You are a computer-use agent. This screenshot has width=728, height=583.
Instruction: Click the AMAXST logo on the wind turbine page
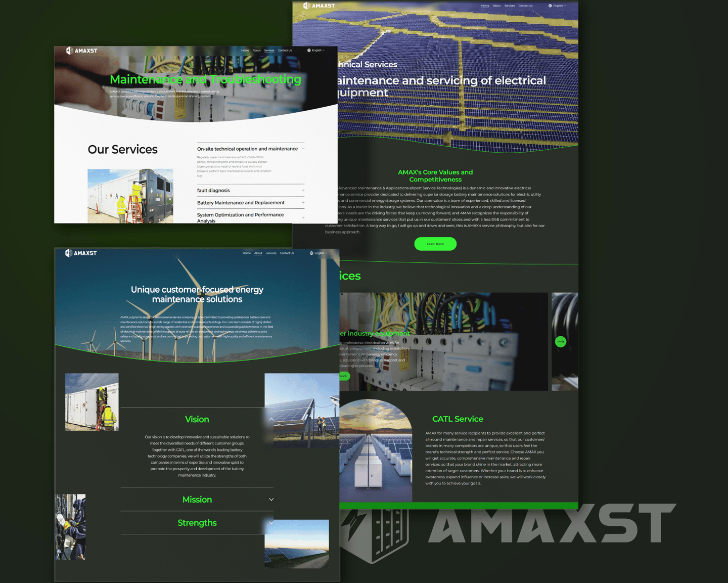tap(81, 253)
